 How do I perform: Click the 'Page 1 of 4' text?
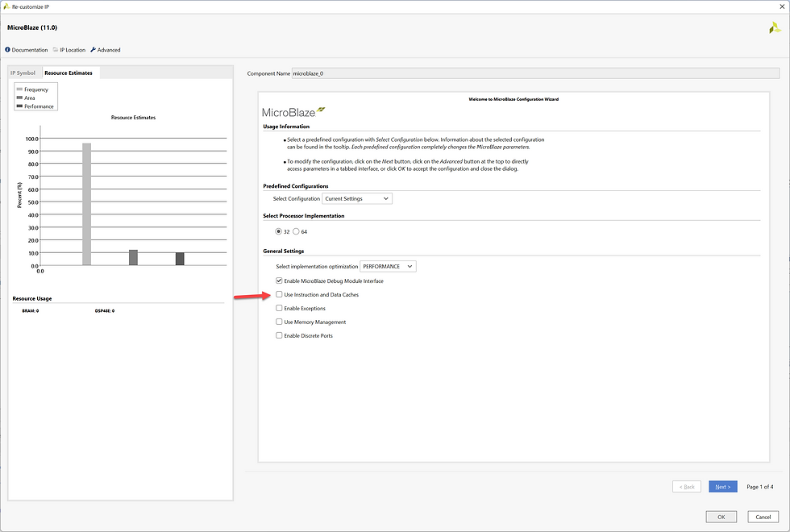pos(759,487)
